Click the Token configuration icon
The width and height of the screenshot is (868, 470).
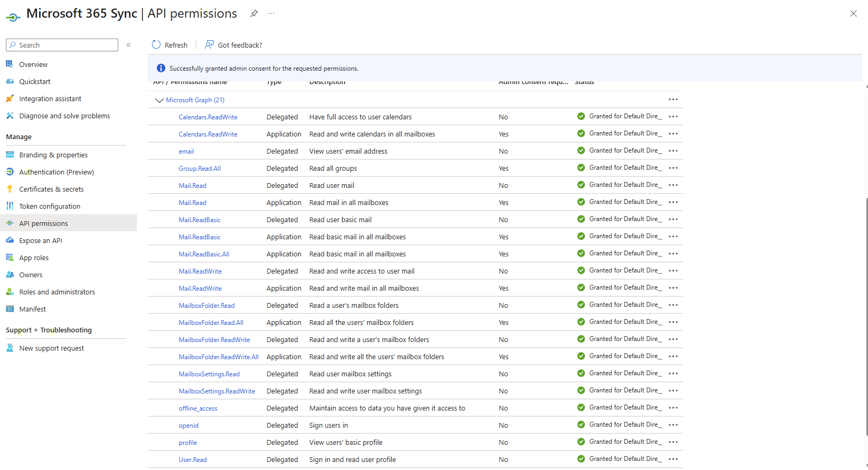(x=10, y=206)
